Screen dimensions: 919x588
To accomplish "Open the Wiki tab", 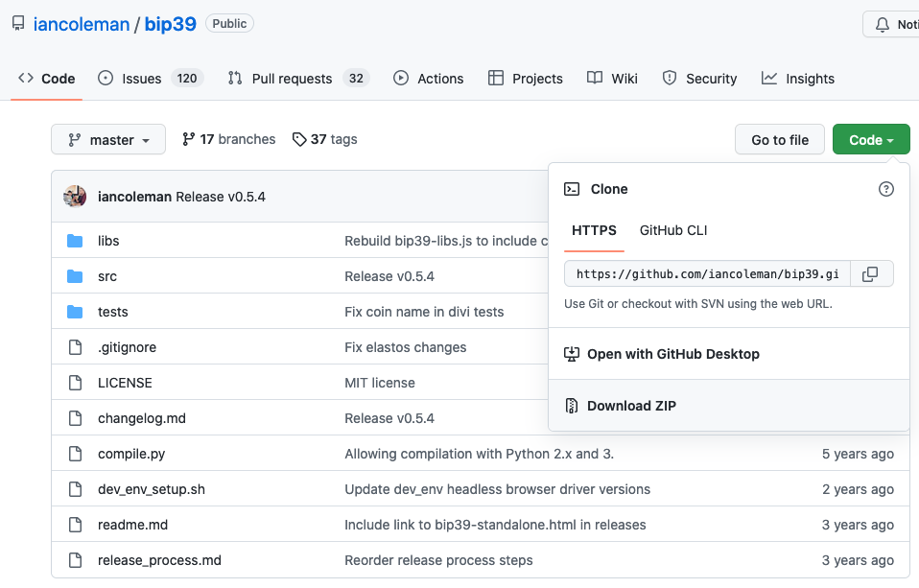I will pyautogui.click(x=612, y=79).
